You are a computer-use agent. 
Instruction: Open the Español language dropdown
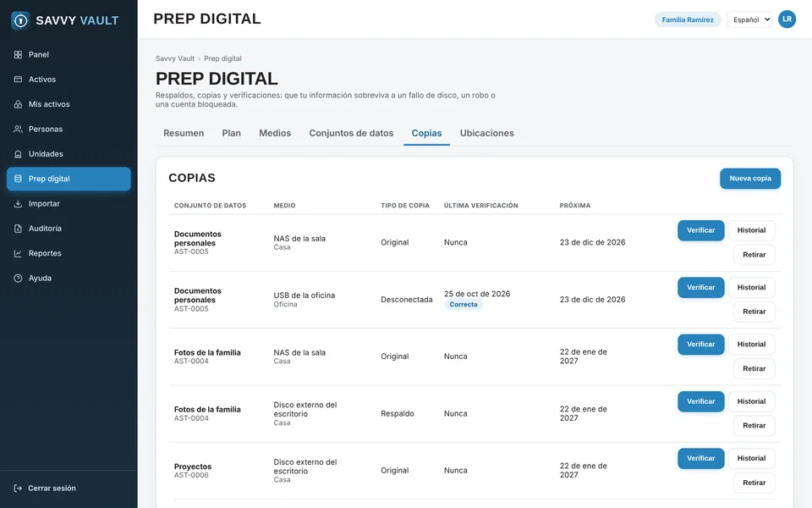[749, 19]
